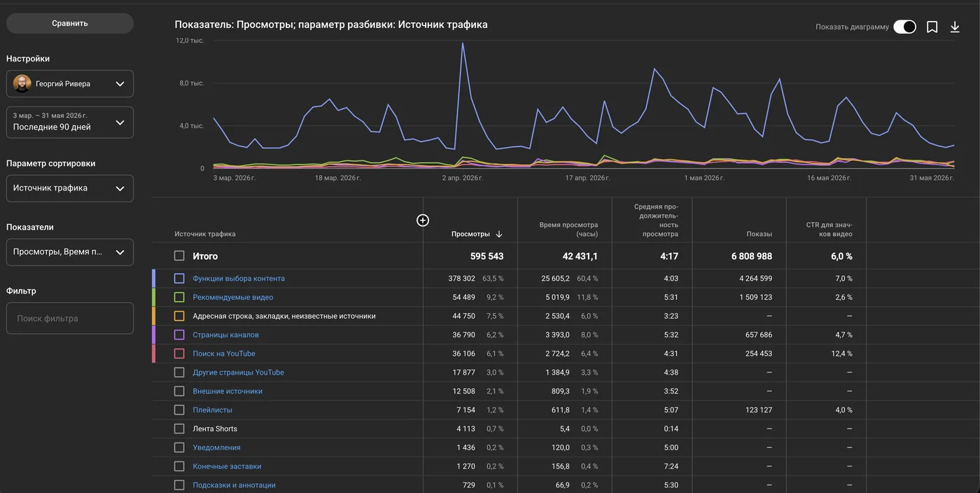Toggle the Показать диаграмму switch
The height and width of the screenshot is (493, 980).
pyautogui.click(x=904, y=27)
